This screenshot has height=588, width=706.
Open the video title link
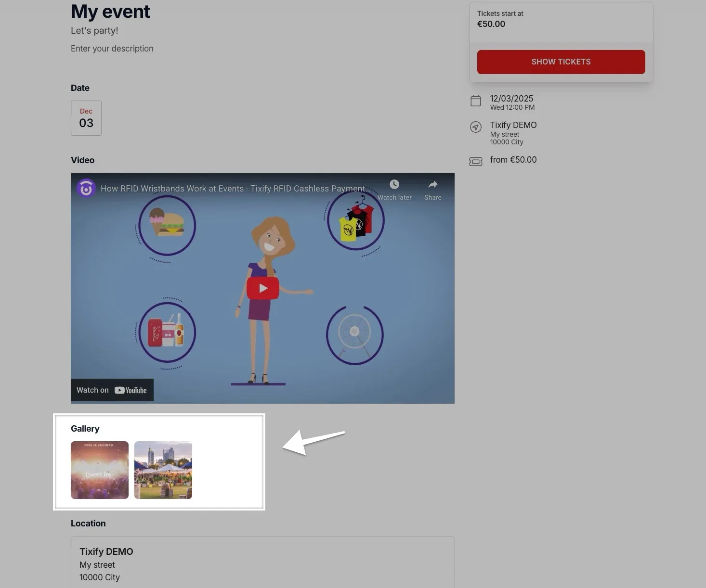point(236,189)
